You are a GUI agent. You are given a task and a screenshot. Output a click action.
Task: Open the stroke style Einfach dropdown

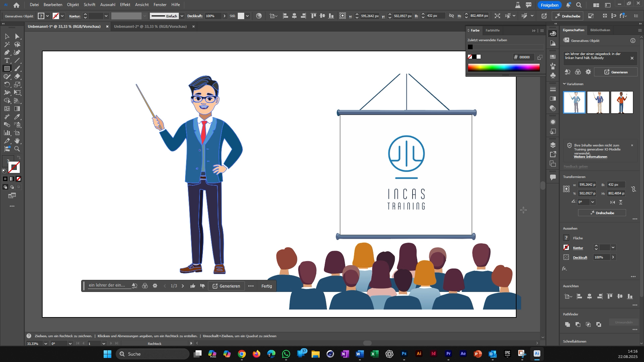pos(182,16)
